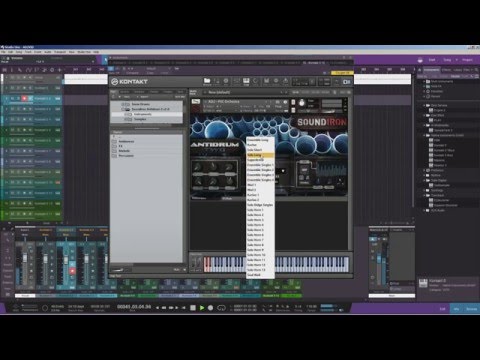Choose Solo Horn 1 preset
This screenshot has height=360, width=480.
click(260, 210)
